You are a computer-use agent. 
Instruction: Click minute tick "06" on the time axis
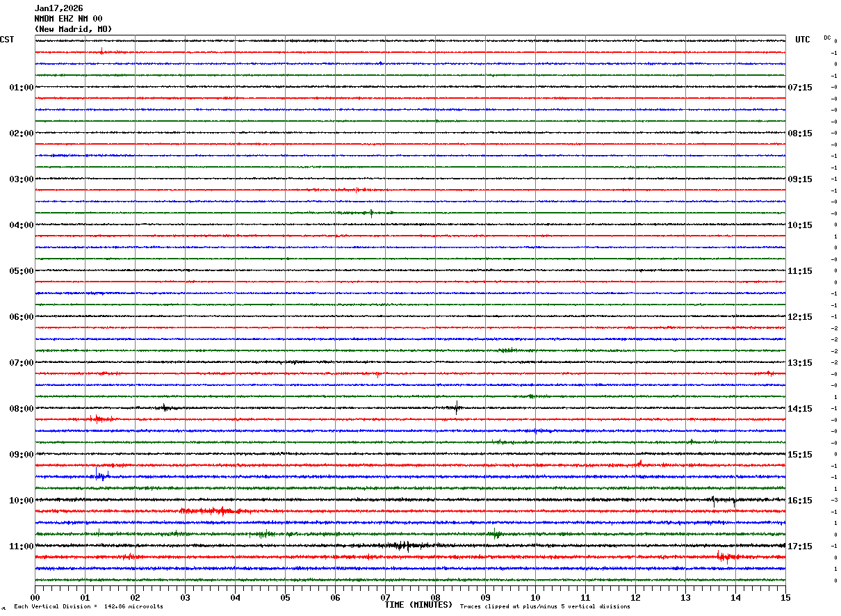coord(335,597)
